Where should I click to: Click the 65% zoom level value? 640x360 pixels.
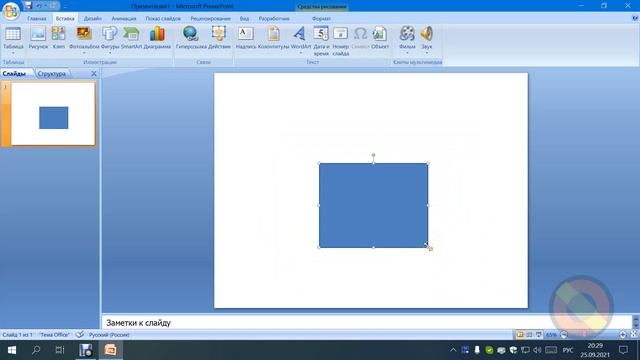click(551, 335)
